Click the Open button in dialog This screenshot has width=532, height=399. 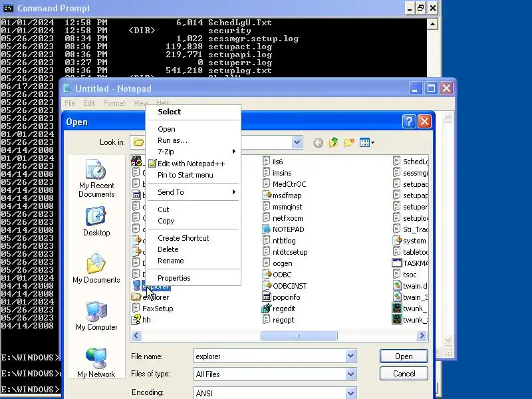404,356
